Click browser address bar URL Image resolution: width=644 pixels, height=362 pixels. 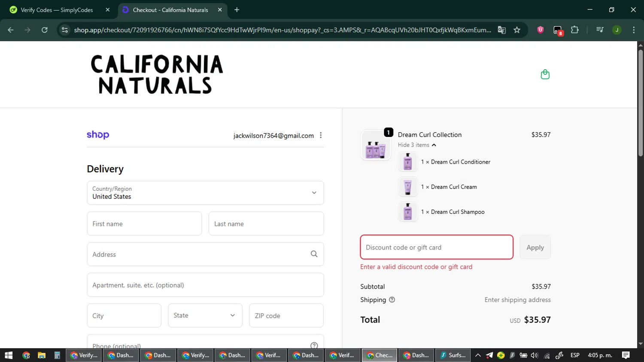click(283, 30)
